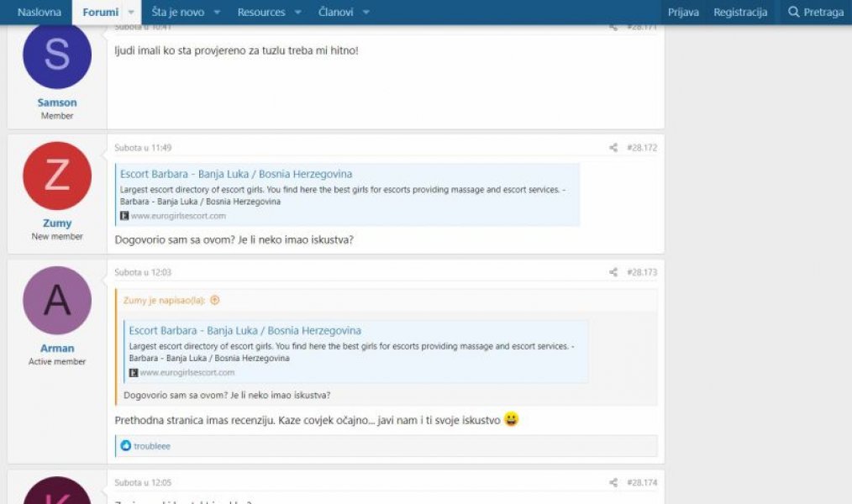Click share icon on post #28.173

613,272
